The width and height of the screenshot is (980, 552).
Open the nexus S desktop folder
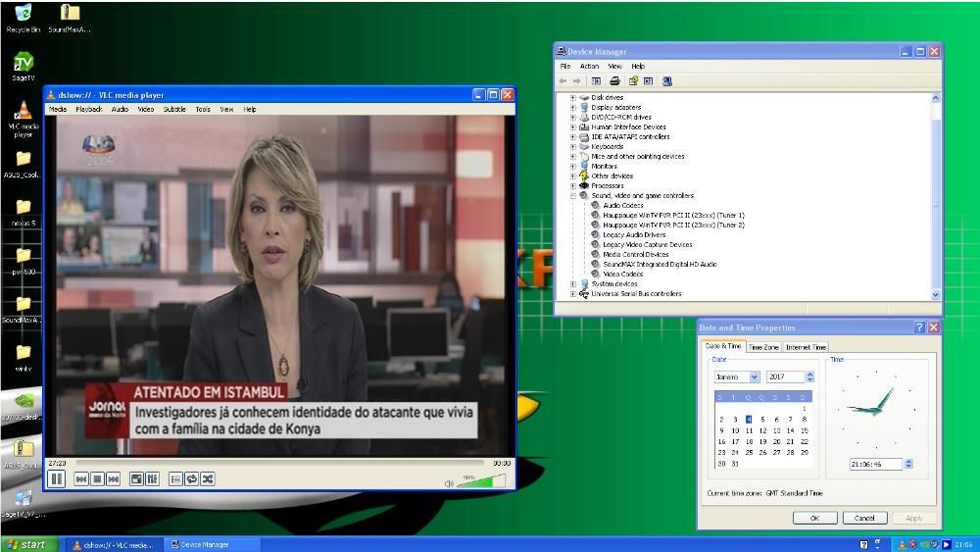pyautogui.click(x=24, y=213)
